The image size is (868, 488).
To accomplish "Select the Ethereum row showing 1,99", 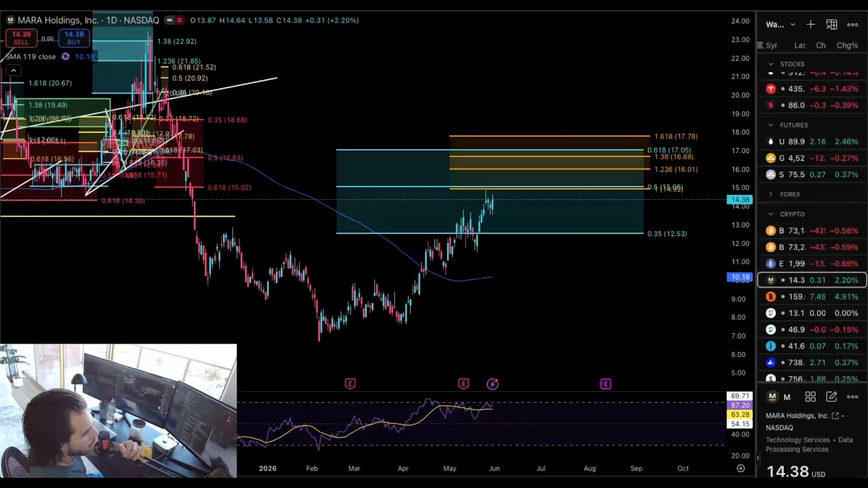I will pos(812,263).
